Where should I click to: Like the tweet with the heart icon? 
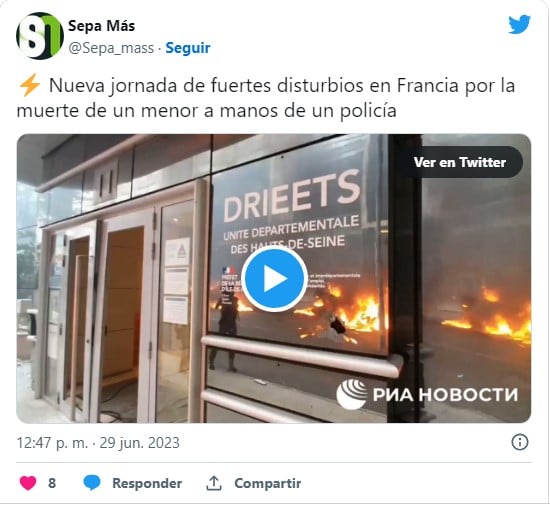[28, 483]
